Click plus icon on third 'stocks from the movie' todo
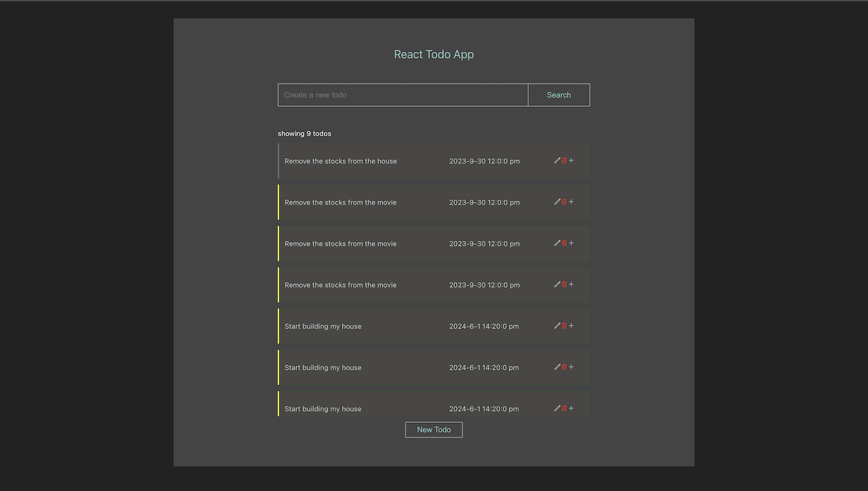Viewport: 868px width, 491px height. pyautogui.click(x=571, y=285)
